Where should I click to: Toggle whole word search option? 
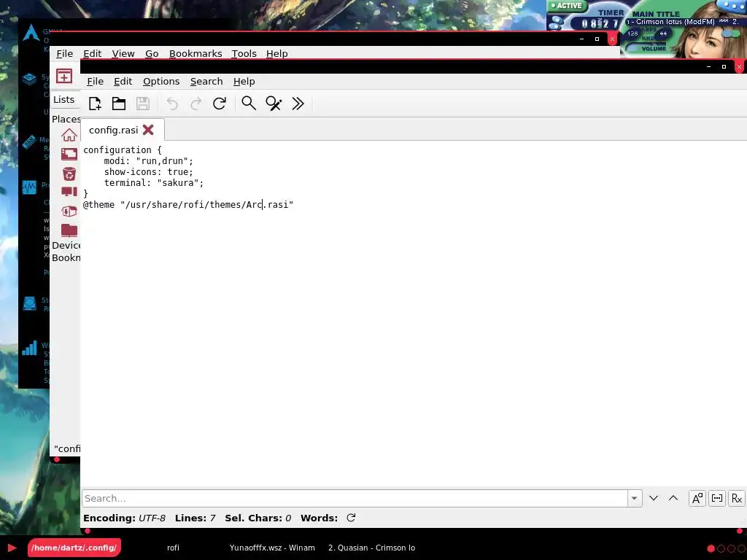(x=717, y=498)
